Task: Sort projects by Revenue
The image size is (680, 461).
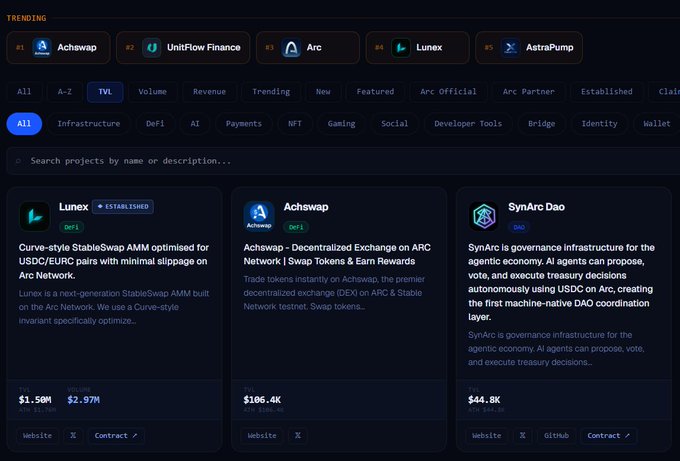Action: point(209,92)
